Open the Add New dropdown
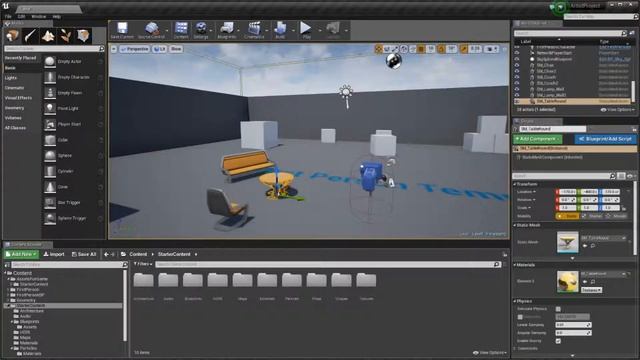640x360 pixels. tap(21, 254)
